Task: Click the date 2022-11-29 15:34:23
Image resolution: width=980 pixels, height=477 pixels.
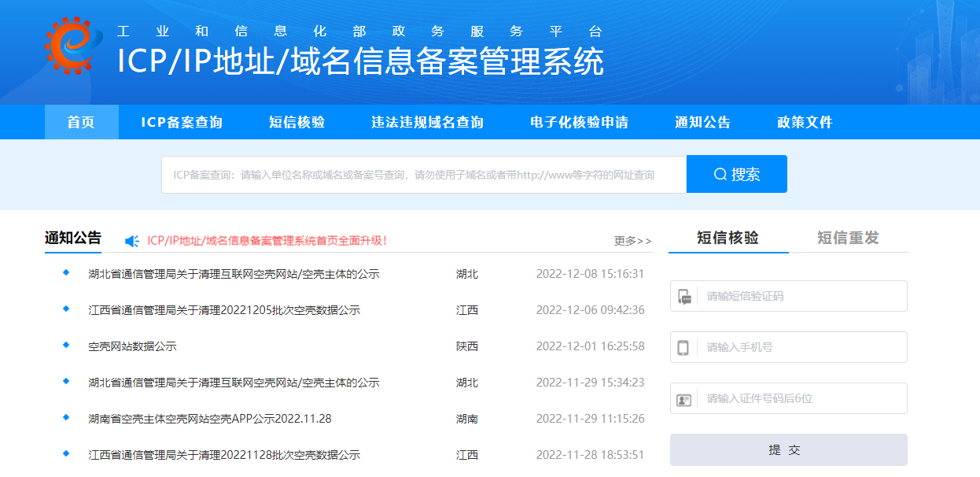Action: click(591, 383)
